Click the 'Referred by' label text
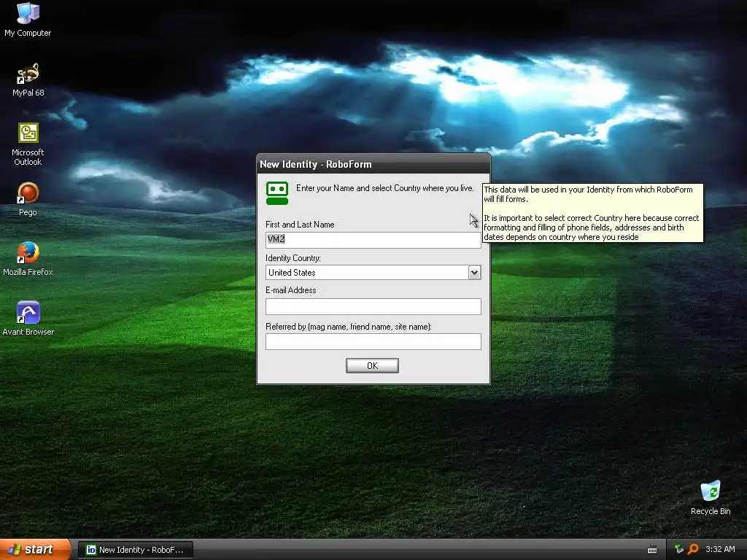This screenshot has height=560, width=747. 348,327
